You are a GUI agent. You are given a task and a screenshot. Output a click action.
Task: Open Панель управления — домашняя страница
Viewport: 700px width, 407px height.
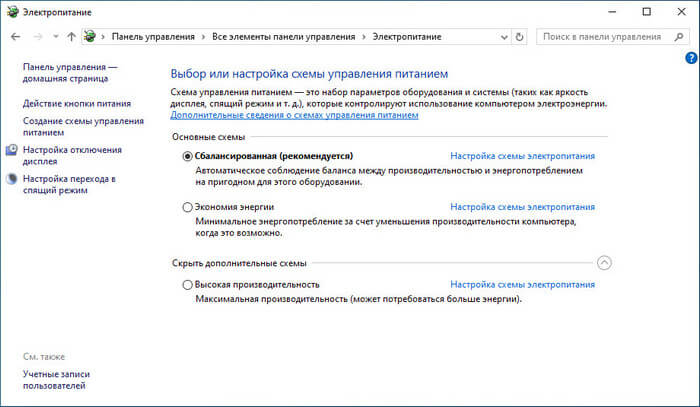tap(70, 73)
